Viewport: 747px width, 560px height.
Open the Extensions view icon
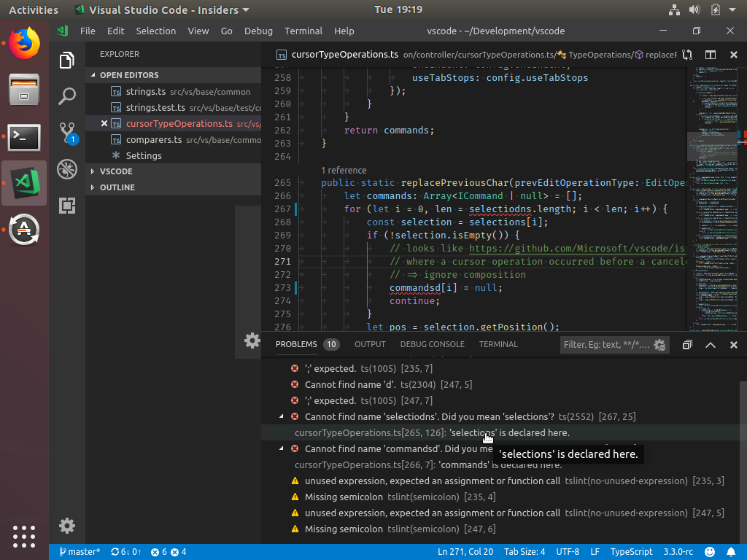(67, 206)
